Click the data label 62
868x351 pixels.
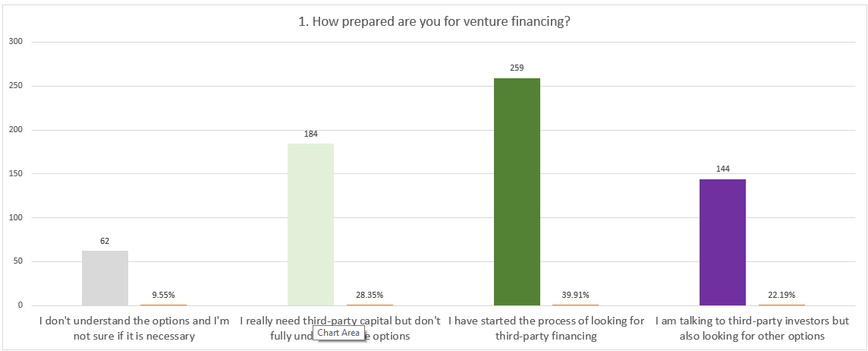(105, 241)
